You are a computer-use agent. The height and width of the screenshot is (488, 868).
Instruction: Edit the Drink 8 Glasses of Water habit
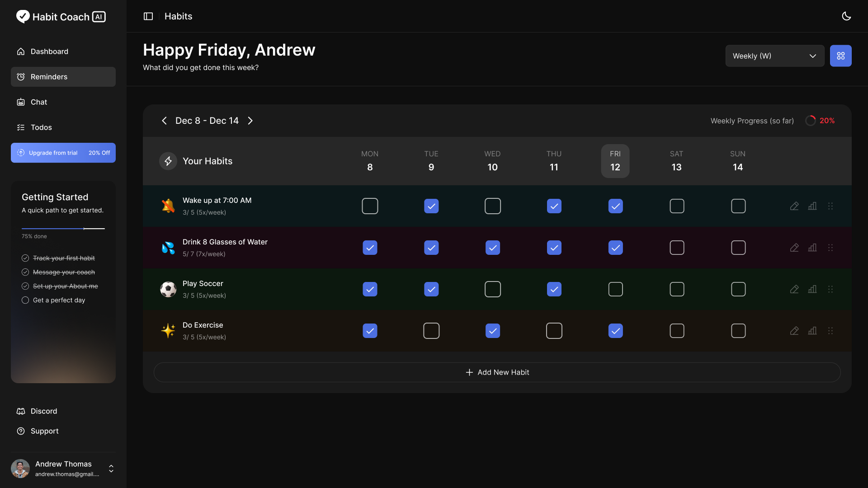[x=794, y=248]
